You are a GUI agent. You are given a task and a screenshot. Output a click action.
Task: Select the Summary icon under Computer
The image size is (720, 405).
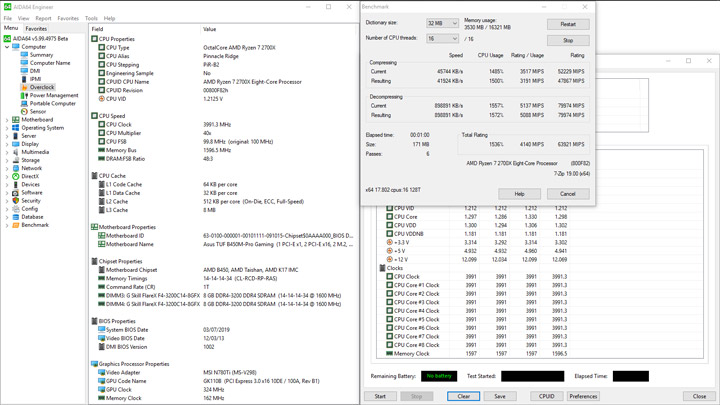point(24,55)
